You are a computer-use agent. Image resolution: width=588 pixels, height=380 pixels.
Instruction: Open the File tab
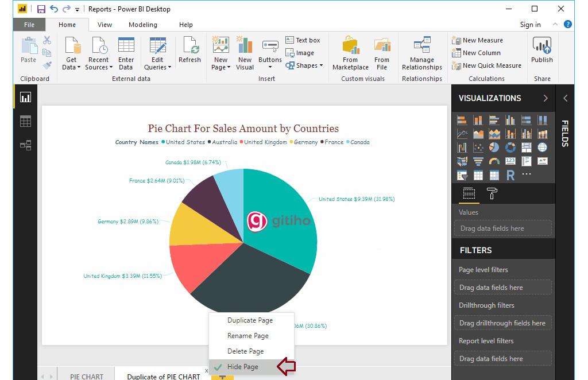[29, 25]
